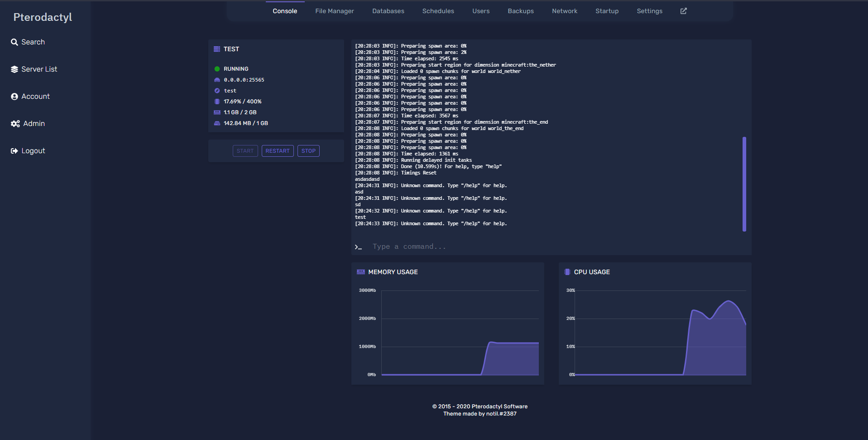Click the console prompt icon beside command input
Viewport: 868px width, 440px height.
click(358, 247)
